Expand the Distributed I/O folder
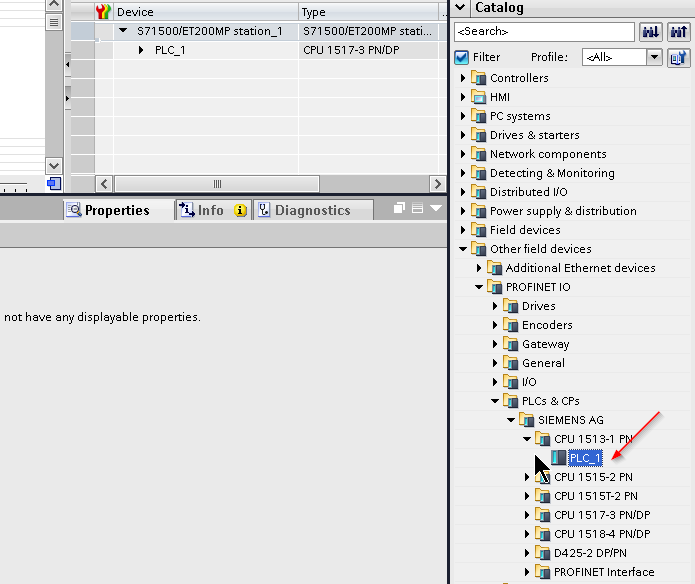Viewport: 695px width, 584px height. [x=463, y=192]
